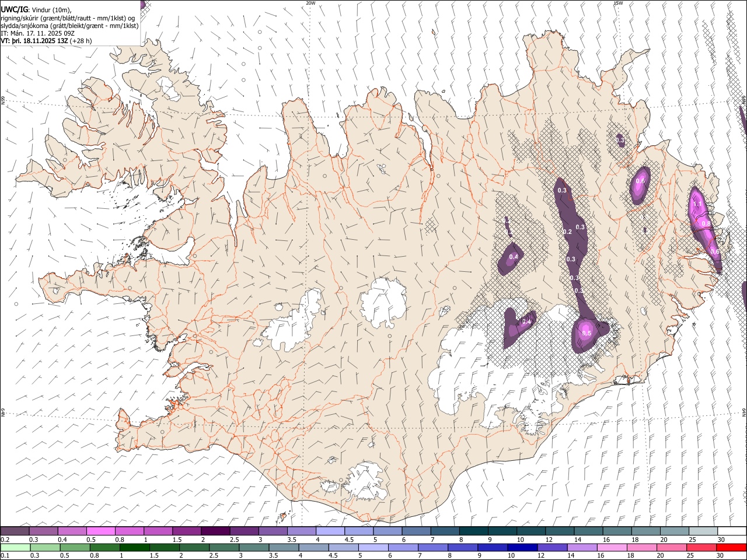
Task: Click the '0.1' label in the bottom legend row
Action: click(x=5, y=555)
